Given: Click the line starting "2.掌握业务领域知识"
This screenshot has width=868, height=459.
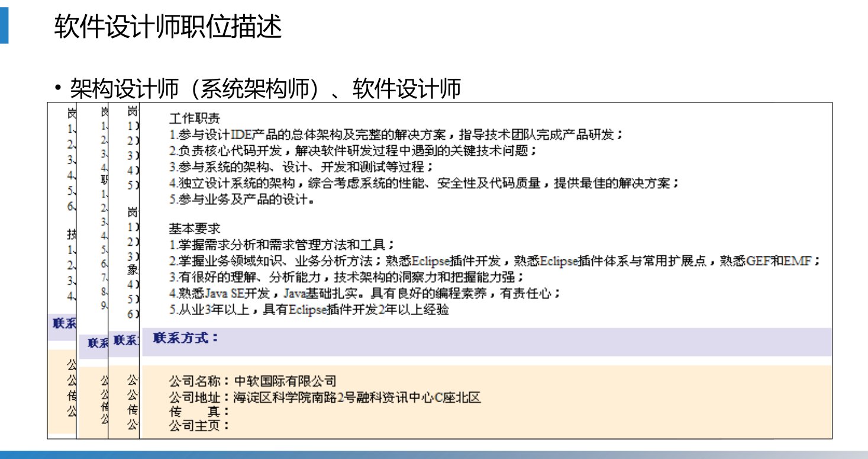Looking at the screenshot, I should pos(495,261).
